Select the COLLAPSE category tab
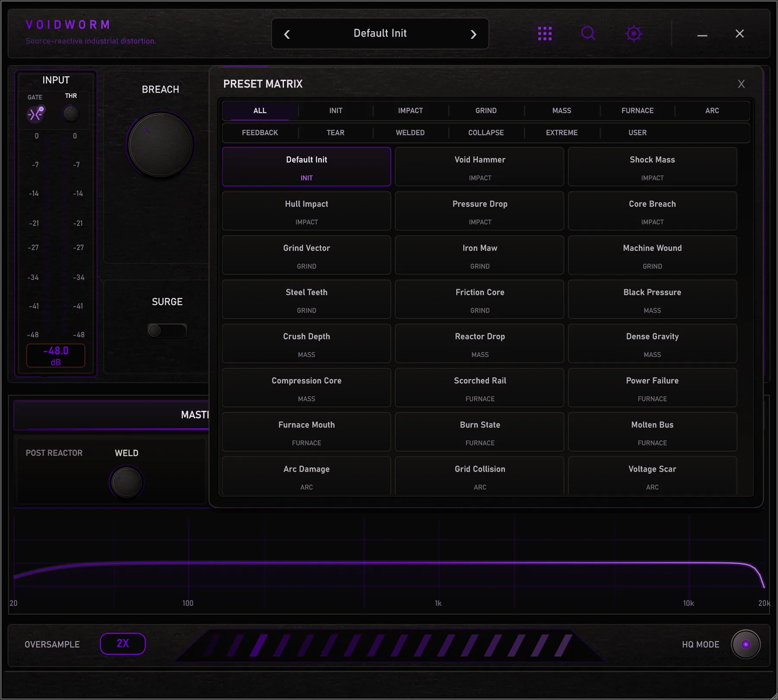Image resolution: width=778 pixels, height=700 pixels. pos(486,133)
